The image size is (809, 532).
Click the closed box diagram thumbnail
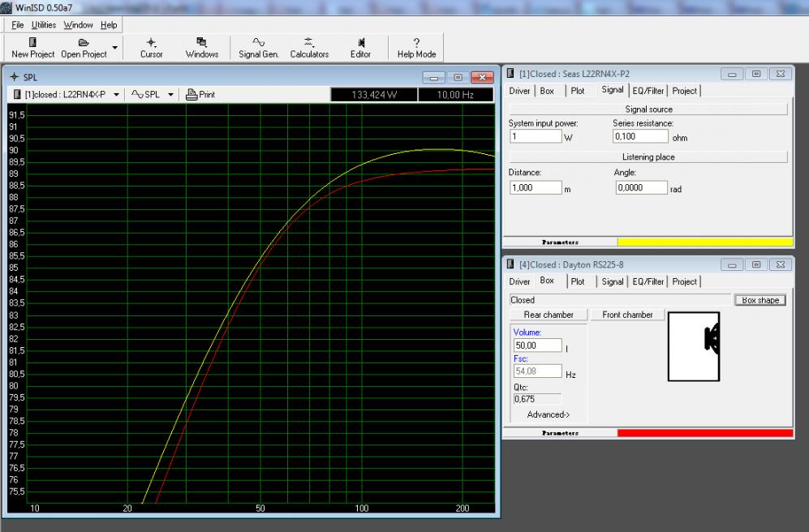(694, 346)
